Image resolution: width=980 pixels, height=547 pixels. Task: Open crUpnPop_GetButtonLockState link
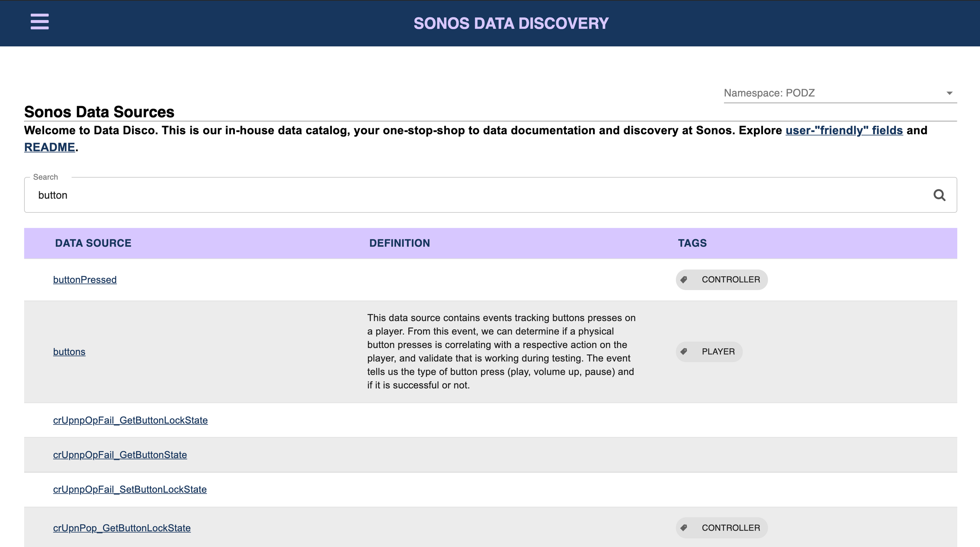pos(122,528)
